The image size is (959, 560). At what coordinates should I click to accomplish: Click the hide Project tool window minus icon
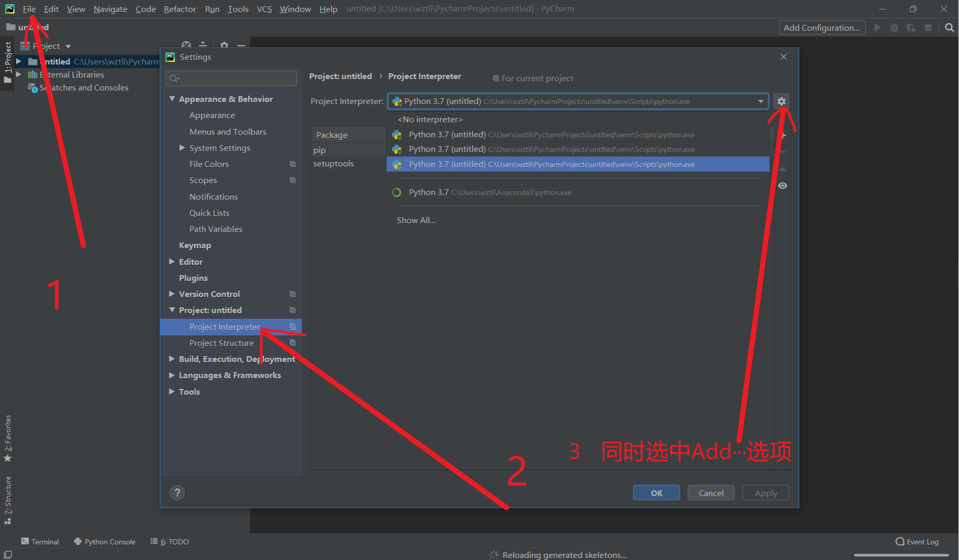[x=241, y=45]
